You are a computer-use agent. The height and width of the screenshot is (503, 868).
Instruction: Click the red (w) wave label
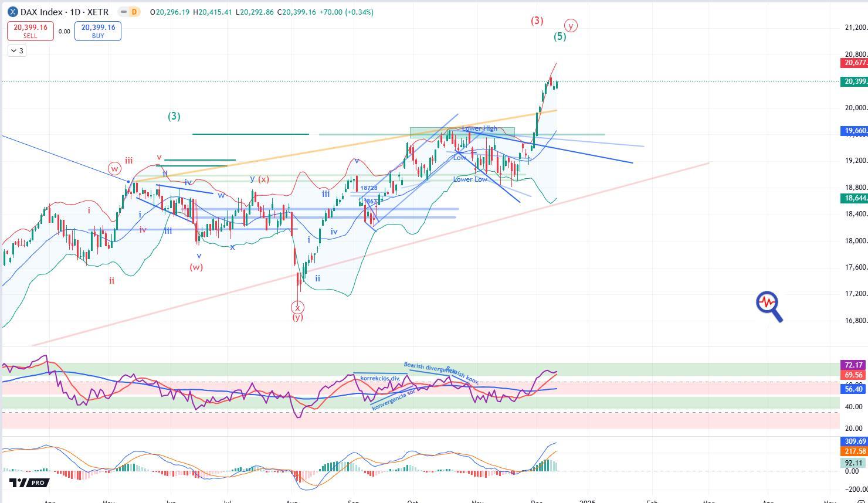click(x=196, y=267)
